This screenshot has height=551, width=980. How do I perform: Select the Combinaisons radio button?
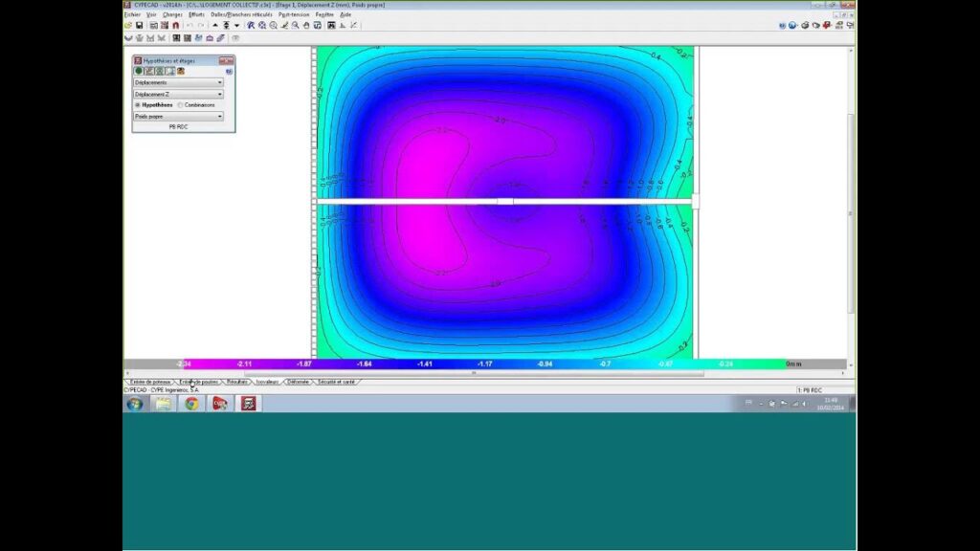pyautogui.click(x=180, y=104)
